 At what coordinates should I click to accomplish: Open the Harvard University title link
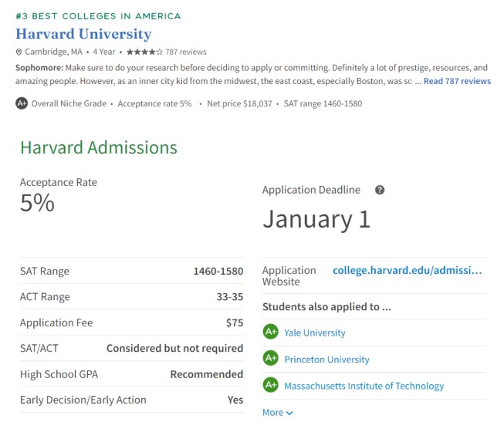[83, 34]
